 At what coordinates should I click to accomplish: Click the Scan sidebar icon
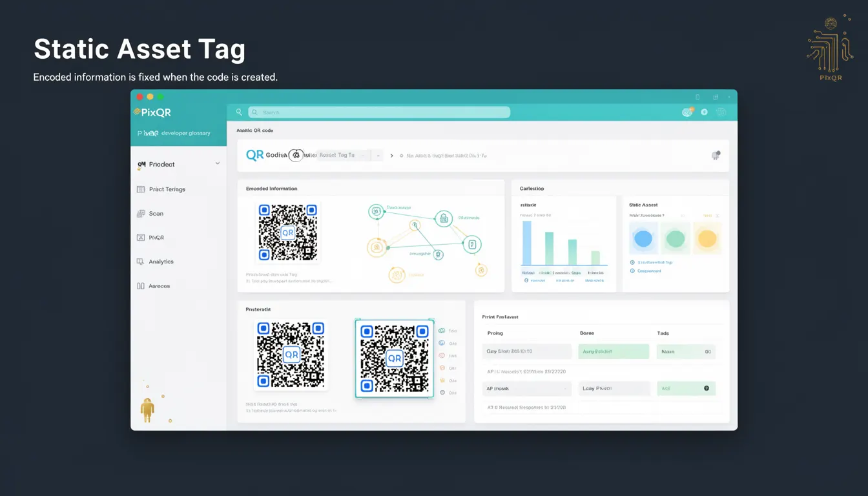click(141, 213)
